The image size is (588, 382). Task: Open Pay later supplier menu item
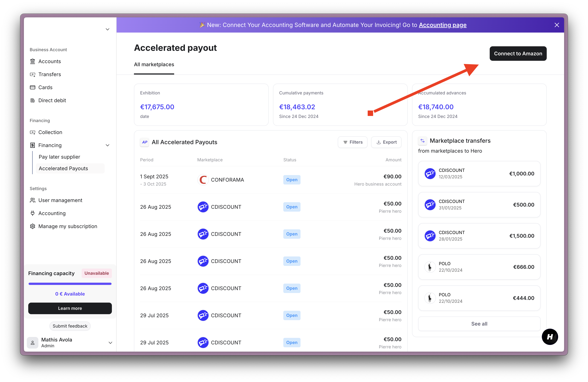pyautogui.click(x=59, y=157)
